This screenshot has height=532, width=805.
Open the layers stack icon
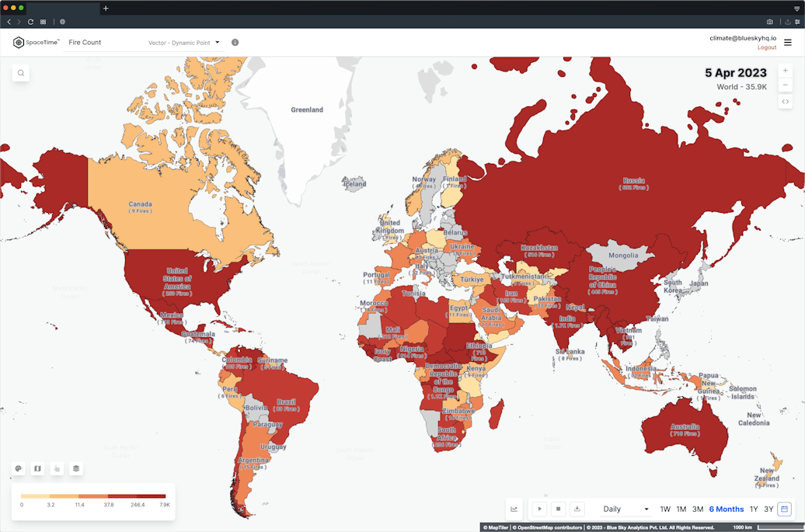76,468
